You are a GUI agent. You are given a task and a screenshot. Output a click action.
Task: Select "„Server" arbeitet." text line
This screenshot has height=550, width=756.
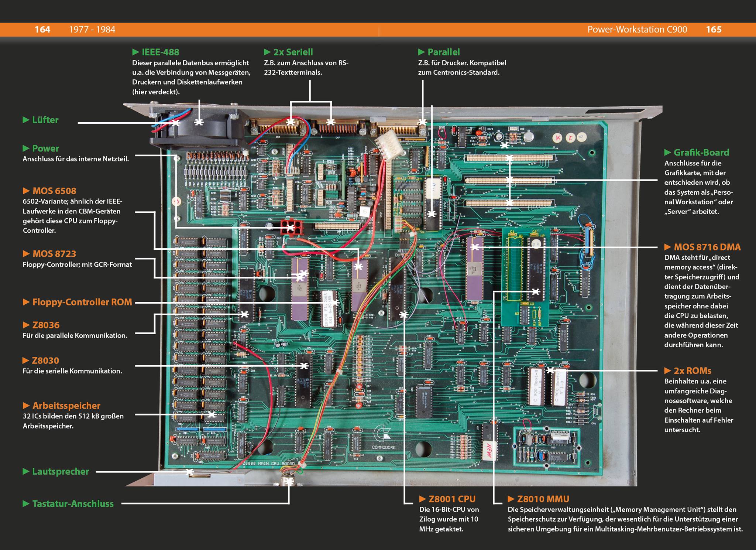coord(691,212)
